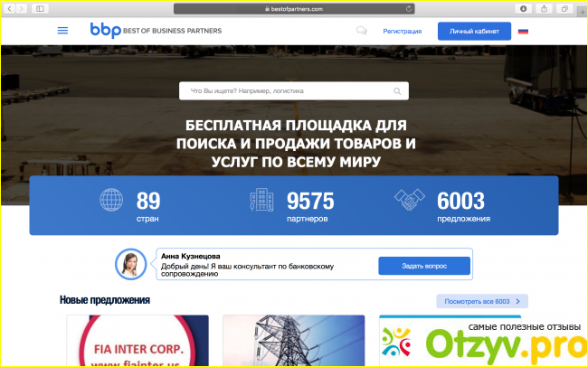Open the FIA INTER CORP. offer card
Screen dimensions: 588x367
click(x=138, y=341)
